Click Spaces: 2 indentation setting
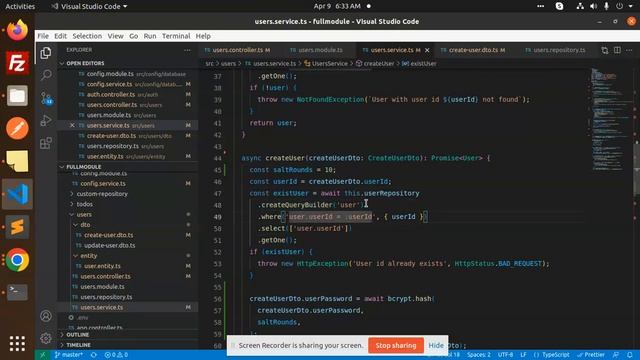 click(479, 355)
